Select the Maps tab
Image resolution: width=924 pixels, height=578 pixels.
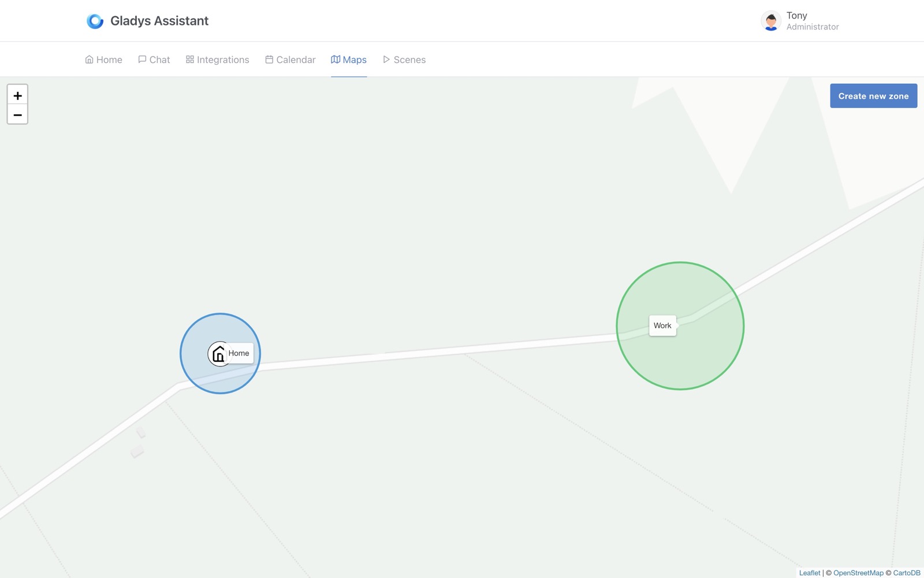(349, 60)
